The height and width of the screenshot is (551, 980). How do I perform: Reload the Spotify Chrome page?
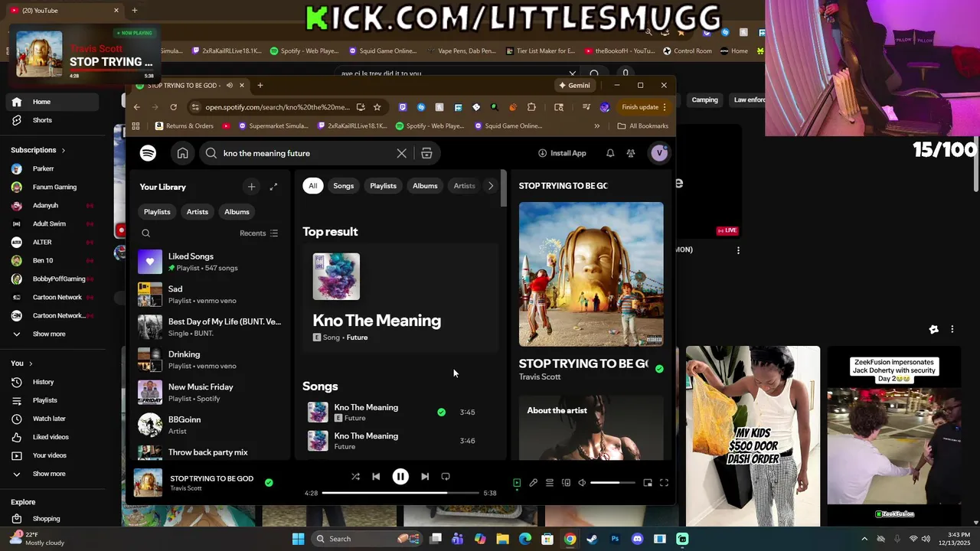(x=174, y=107)
